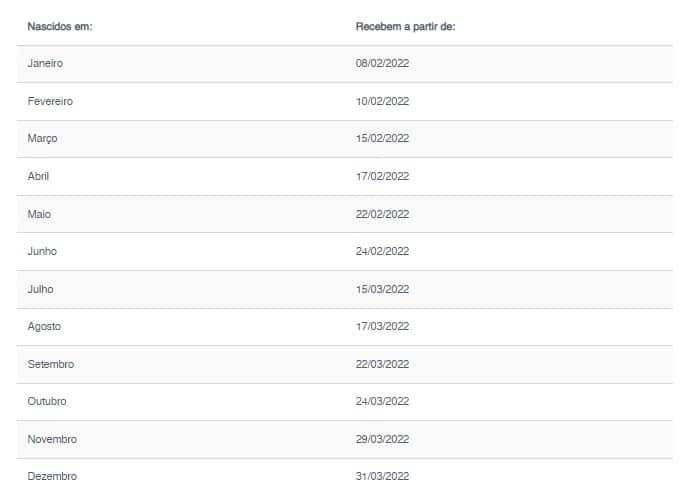Click the date 24/02/2022 for Junho
Viewport: 686px width, 497px height.
(382, 252)
